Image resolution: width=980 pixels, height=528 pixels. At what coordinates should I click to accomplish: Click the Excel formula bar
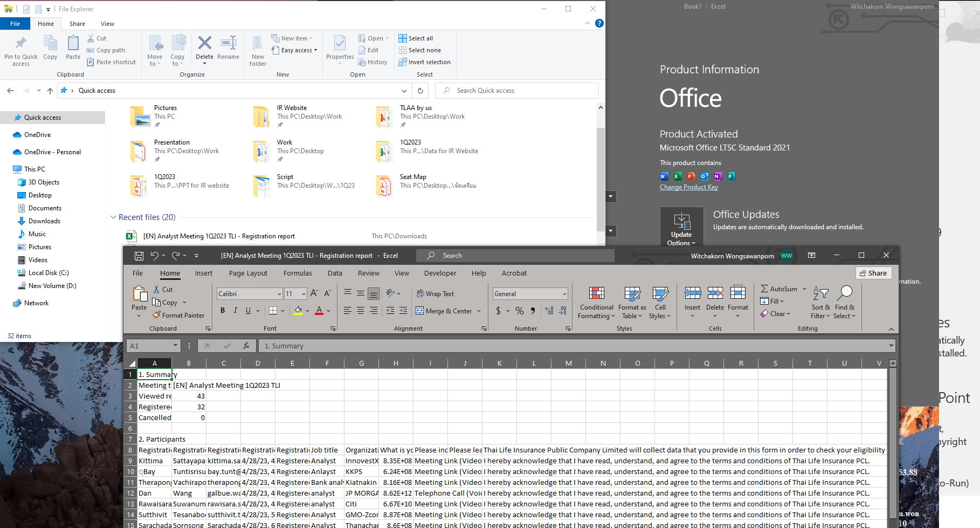(x=577, y=346)
